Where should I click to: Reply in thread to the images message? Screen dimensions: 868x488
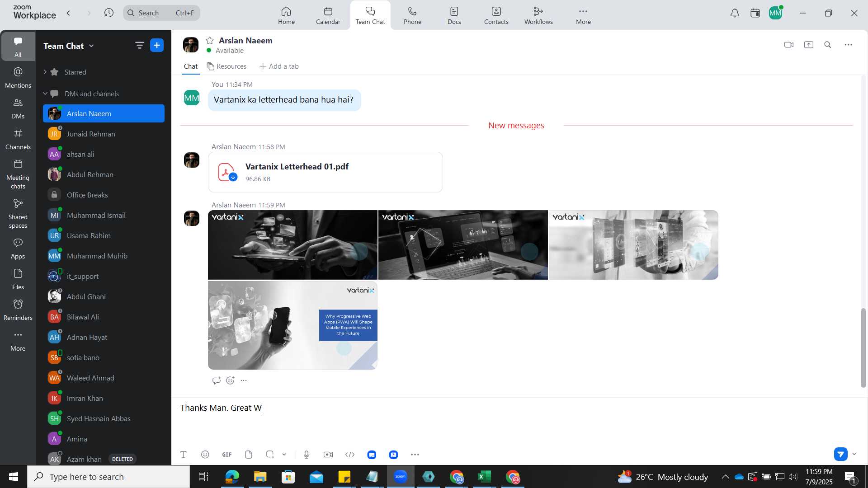pos(216,380)
